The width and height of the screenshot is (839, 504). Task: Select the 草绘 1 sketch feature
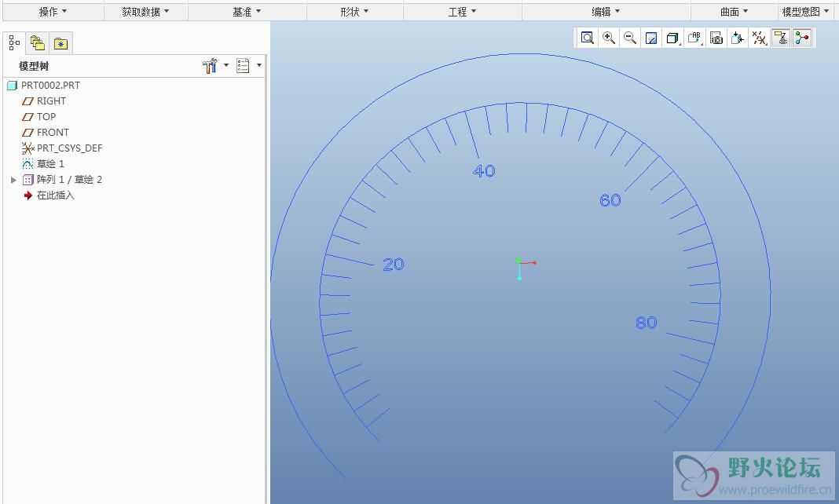point(50,163)
